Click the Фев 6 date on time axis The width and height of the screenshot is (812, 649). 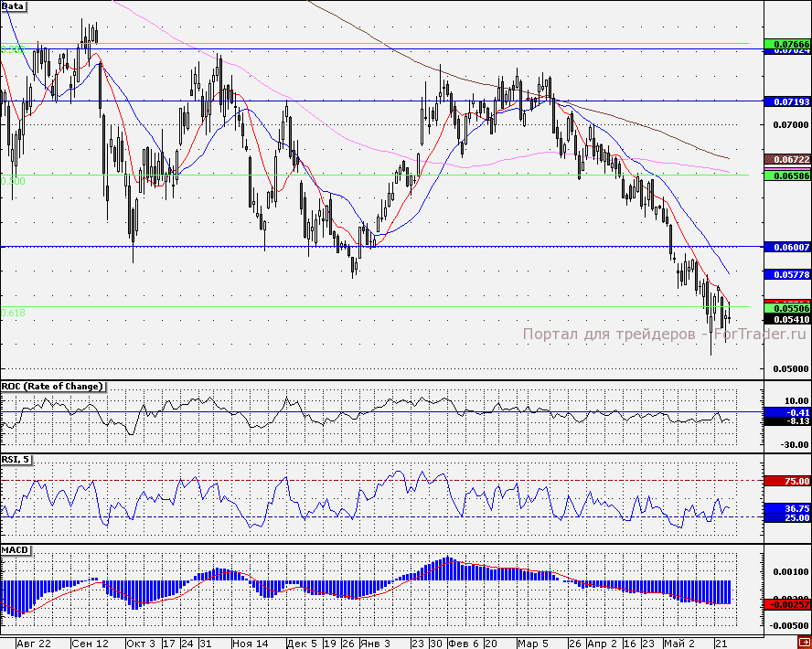pos(465,644)
